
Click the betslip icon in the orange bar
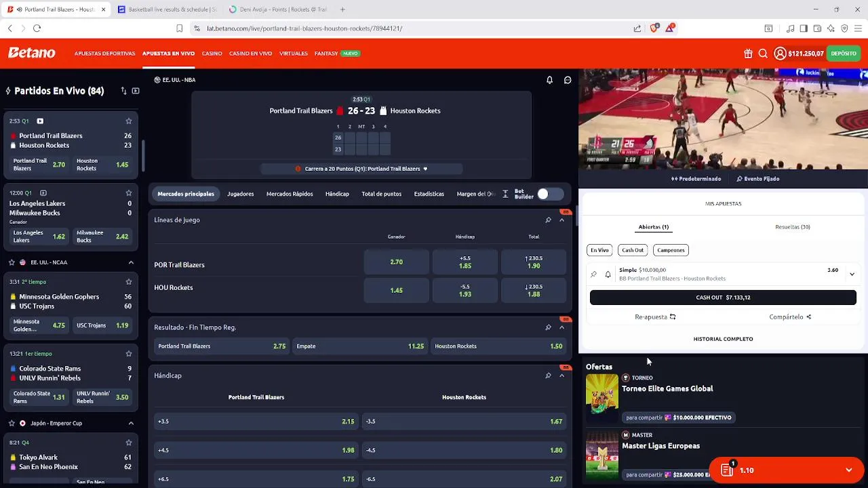coord(727,470)
